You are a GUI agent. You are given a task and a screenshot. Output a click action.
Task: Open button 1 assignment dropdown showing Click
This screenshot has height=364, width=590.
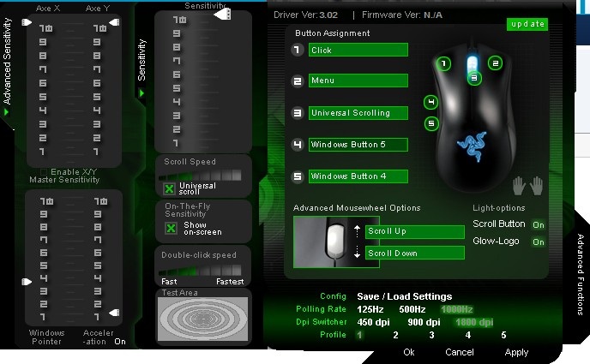tap(358, 50)
